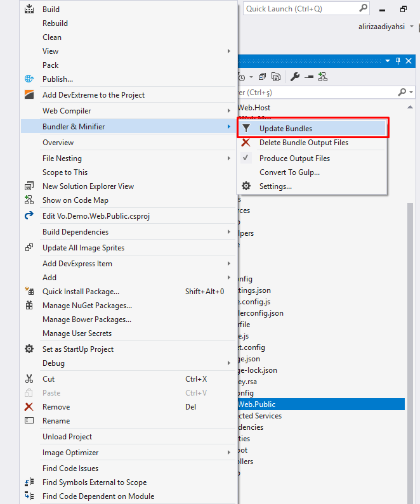Click the New Solution Explorer View icon
420x504 pixels.
(29, 186)
